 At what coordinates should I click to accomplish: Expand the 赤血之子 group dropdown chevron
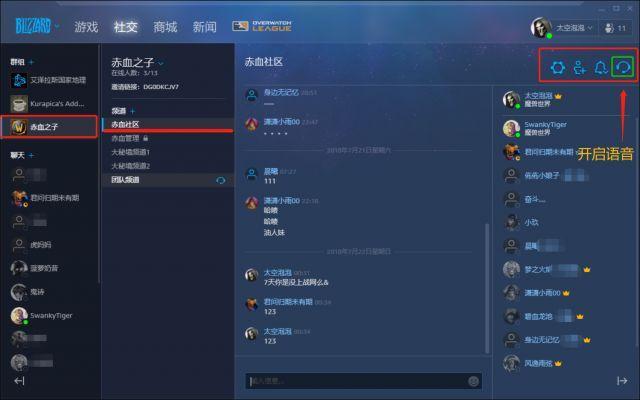[161, 63]
